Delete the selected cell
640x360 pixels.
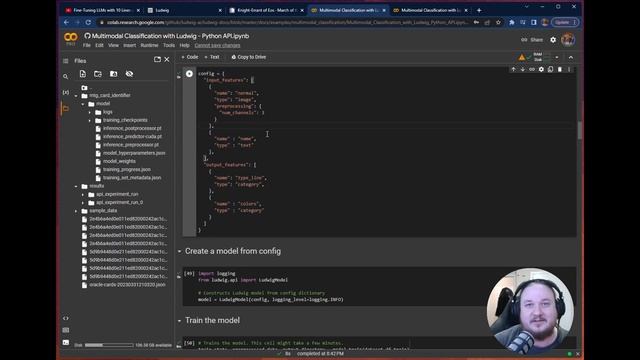click(560, 69)
